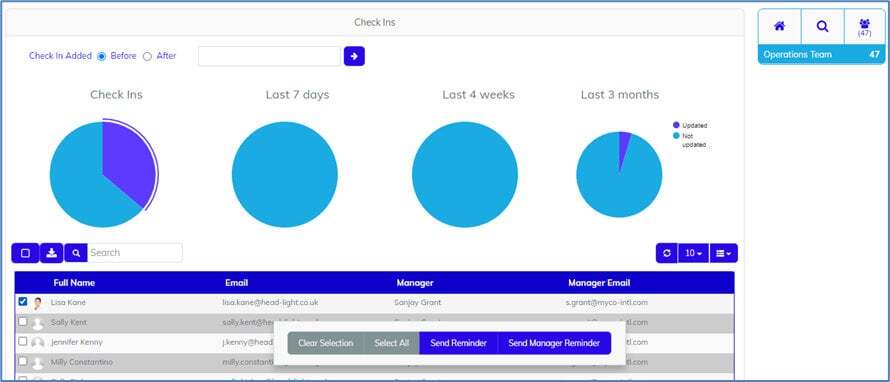
Task: Click the Check Ins page title
Action: tap(375, 23)
